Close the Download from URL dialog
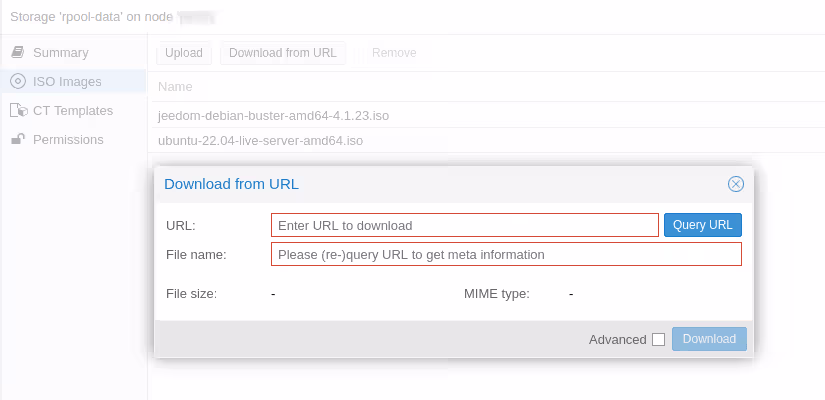Viewport: 825px width, 400px height. (735, 184)
